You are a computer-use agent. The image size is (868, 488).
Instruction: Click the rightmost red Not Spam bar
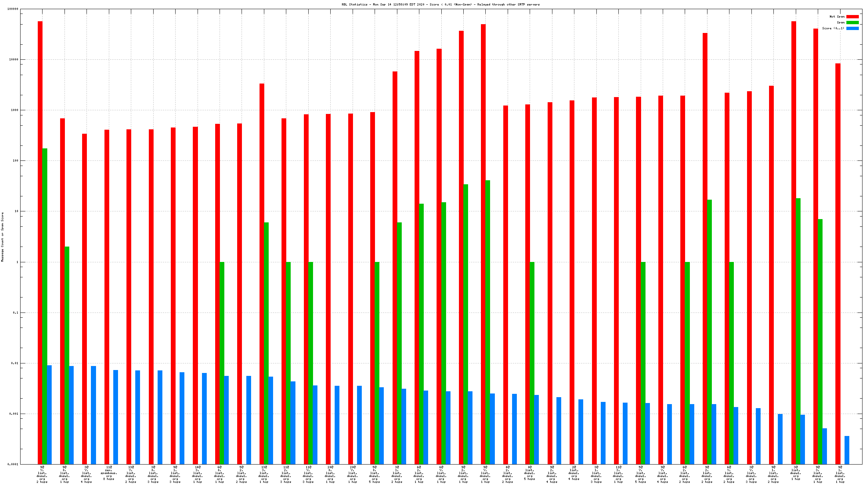[x=838, y=264]
